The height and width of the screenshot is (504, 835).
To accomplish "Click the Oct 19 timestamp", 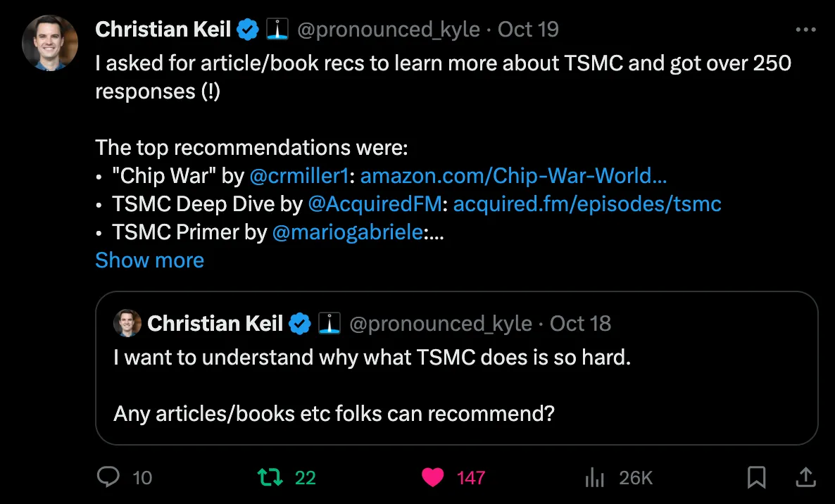I will pos(528,30).
